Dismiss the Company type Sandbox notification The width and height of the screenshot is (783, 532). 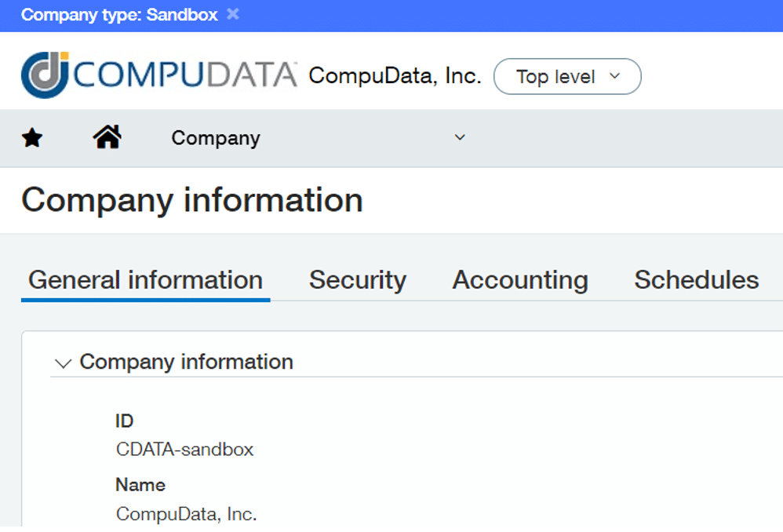(231, 14)
